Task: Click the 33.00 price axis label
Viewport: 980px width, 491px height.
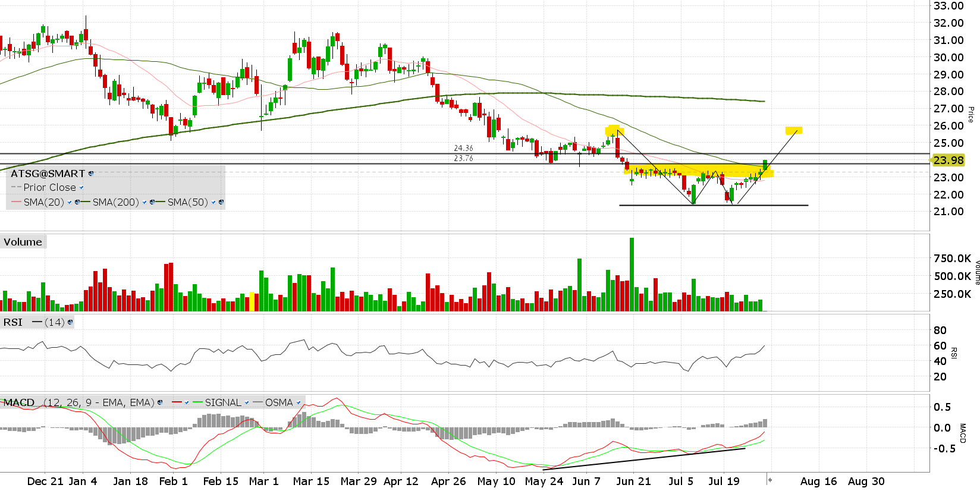Action: [x=948, y=6]
